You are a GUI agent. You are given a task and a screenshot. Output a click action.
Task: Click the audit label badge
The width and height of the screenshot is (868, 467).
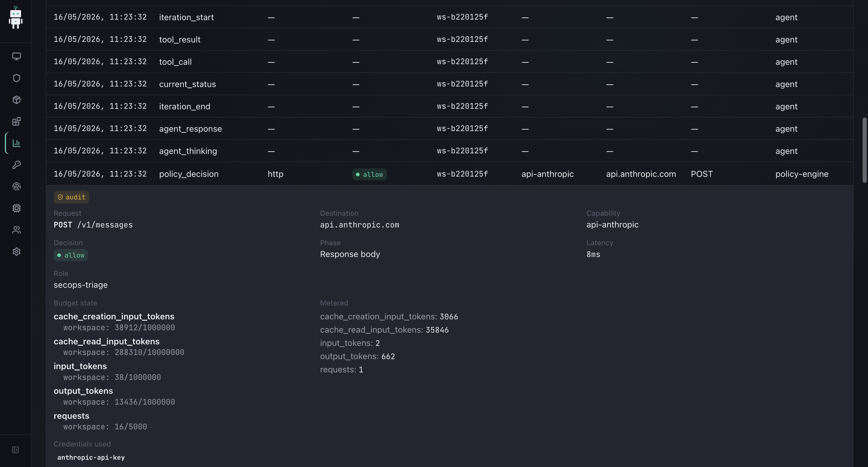pyautogui.click(x=71, y=197)
